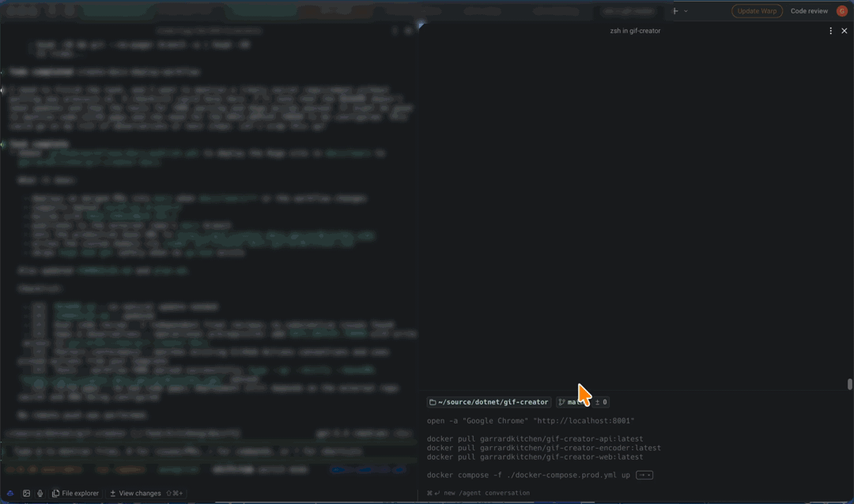
Task: Start voice input with the microphone icon
Action: click(40, 492)
